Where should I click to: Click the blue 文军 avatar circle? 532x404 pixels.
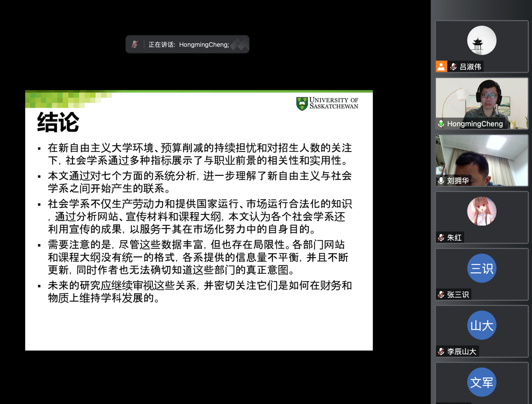(x=482, y=382)
